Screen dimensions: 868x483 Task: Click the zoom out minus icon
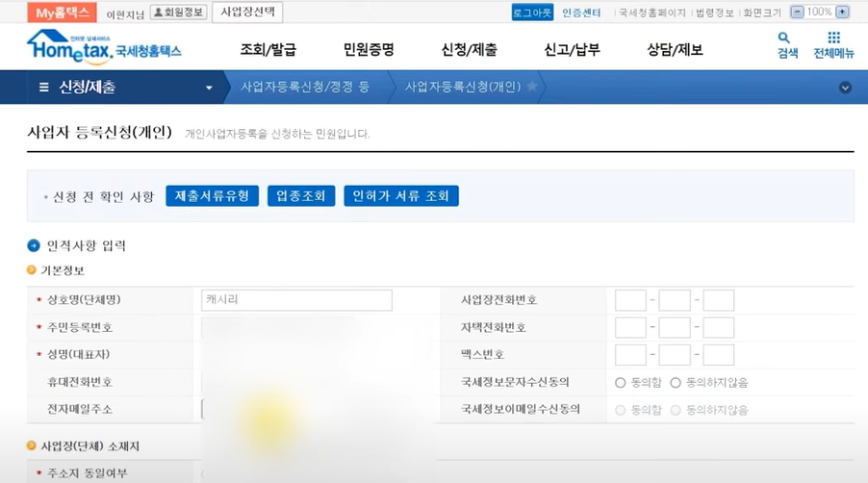pos(797,12)
